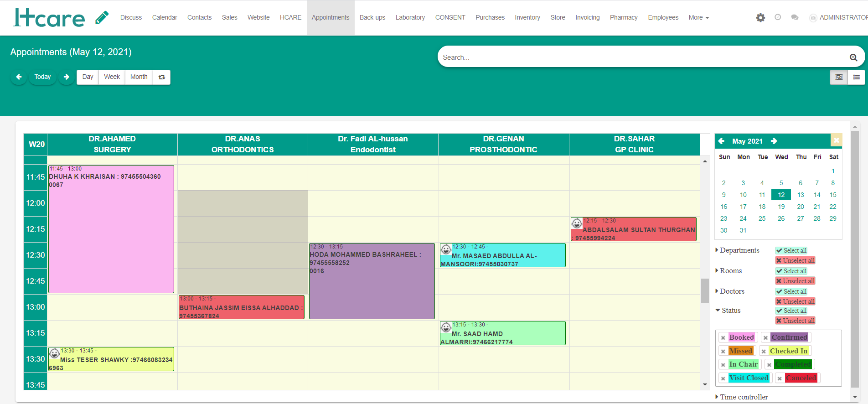
Task: Go to previous month in mini calendar
Action: pyautogui.click(x=721, y=141)
